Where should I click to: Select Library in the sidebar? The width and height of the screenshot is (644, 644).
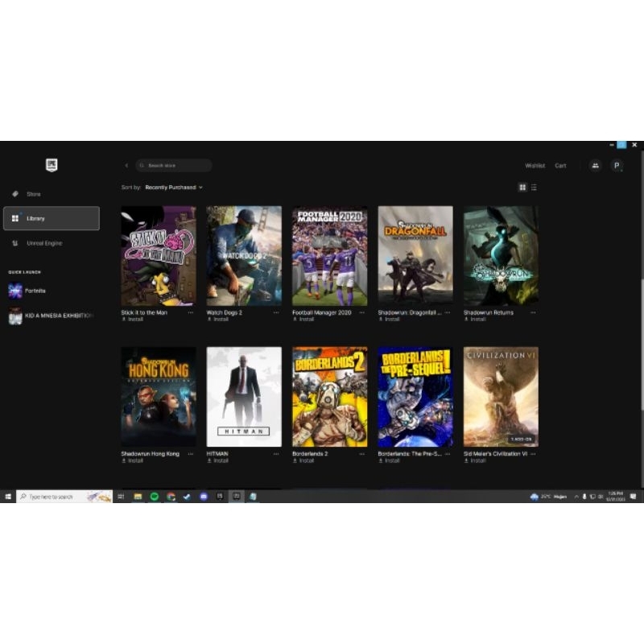coord(52,218)
